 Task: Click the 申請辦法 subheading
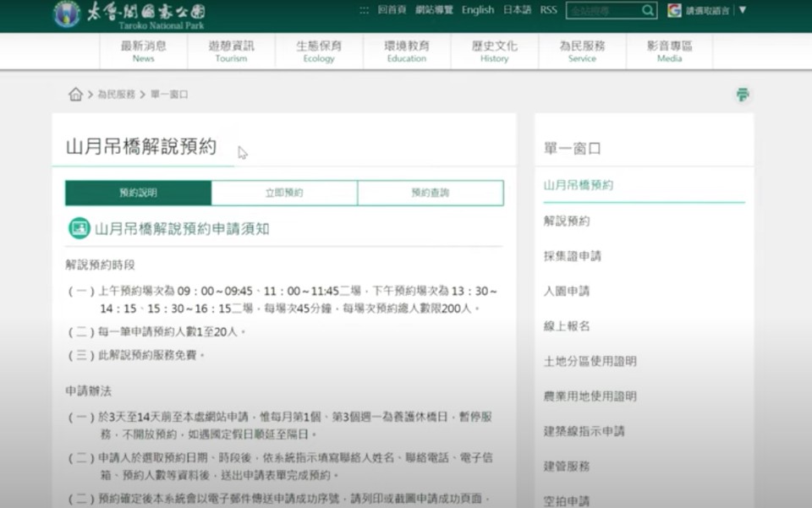[89, 391]
